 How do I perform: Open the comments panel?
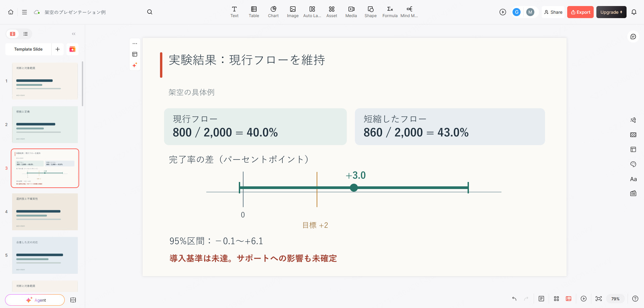633,37
